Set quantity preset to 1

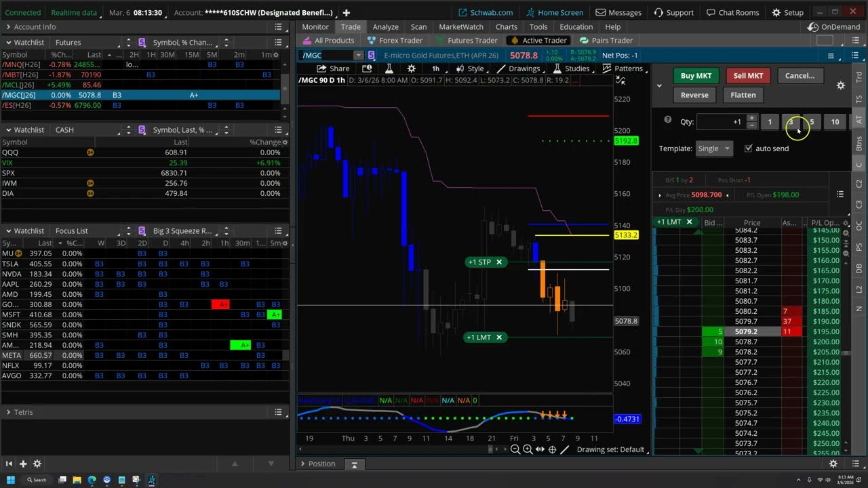(770, 122)
